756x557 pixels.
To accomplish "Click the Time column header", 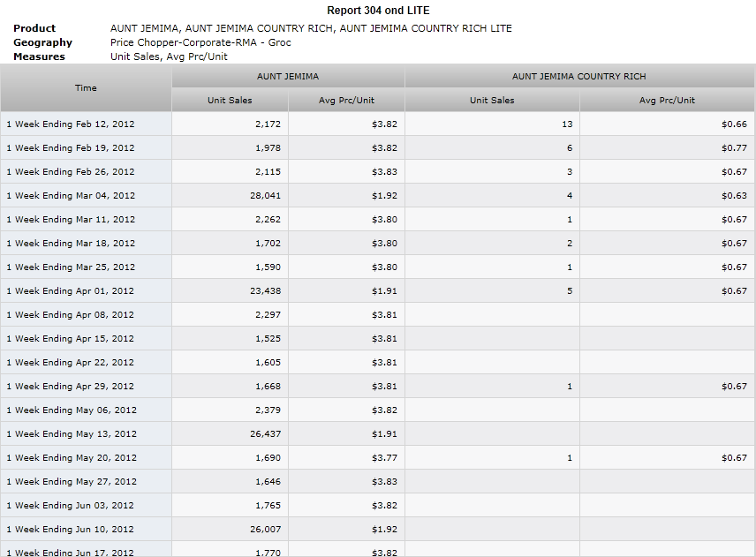I will (x=86, y=88).
